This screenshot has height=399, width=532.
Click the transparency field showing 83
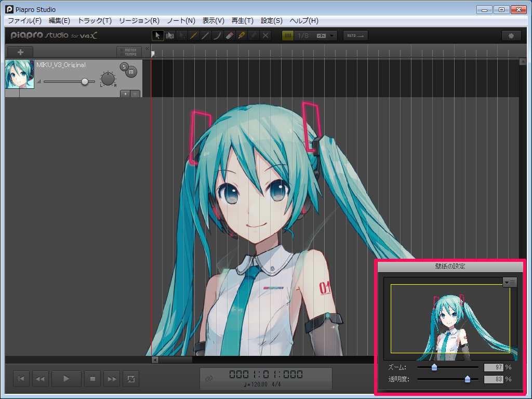[x=494, y=379]
